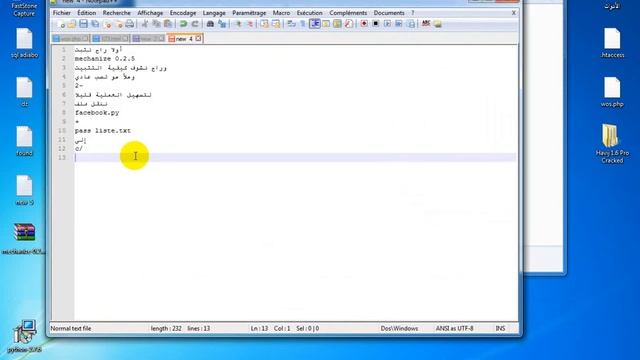Open the Affichage menu
The width and height of the screenshot is (640, 360).
(x=150, y=13)
